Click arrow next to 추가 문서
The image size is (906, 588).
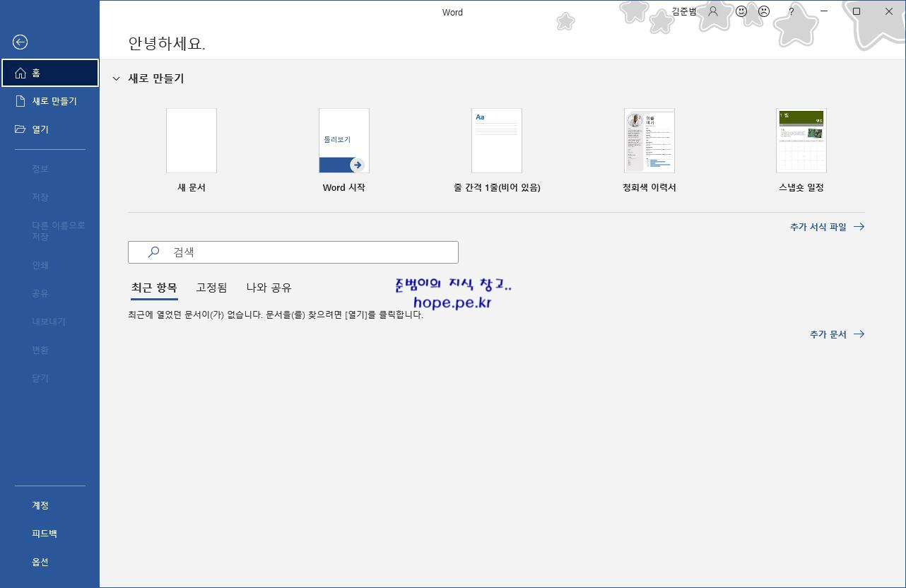pyautogui.click(x=859, y=334)
